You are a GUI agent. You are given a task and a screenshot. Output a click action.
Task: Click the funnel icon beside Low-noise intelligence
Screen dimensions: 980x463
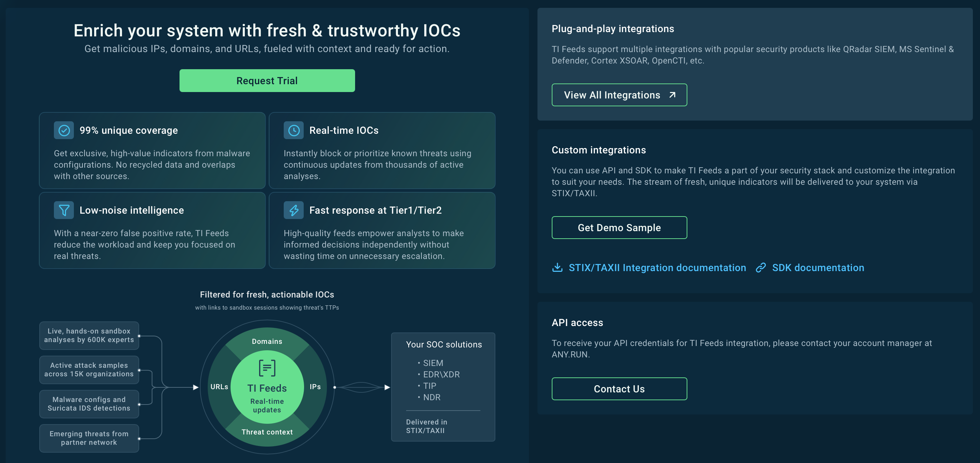click(x=64, y=210)
